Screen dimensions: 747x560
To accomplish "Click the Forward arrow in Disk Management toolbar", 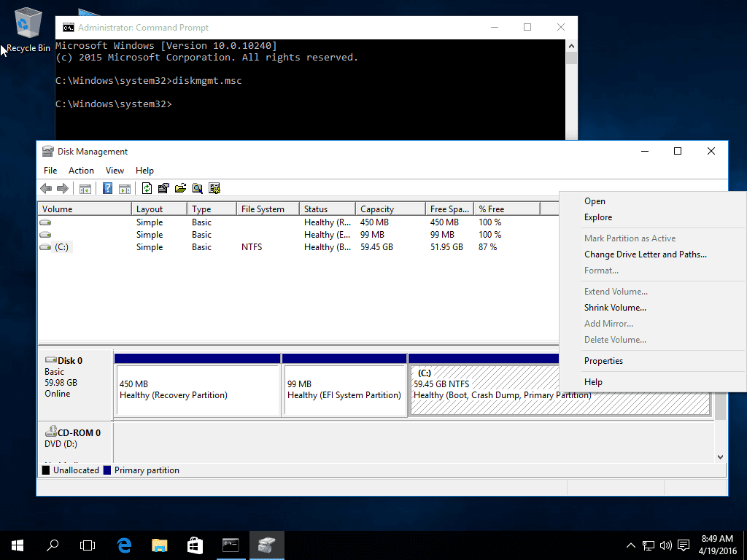I will tap(63, 189).
